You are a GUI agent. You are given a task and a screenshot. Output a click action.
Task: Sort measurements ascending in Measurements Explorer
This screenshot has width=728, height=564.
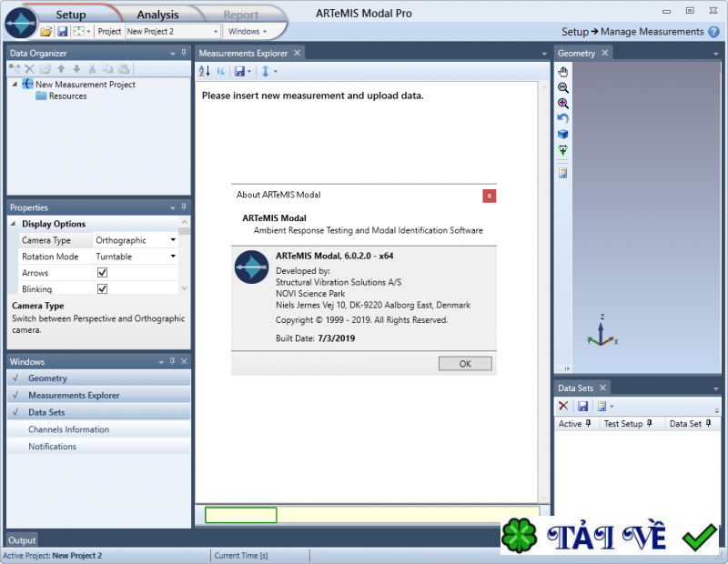pos(204,70)
